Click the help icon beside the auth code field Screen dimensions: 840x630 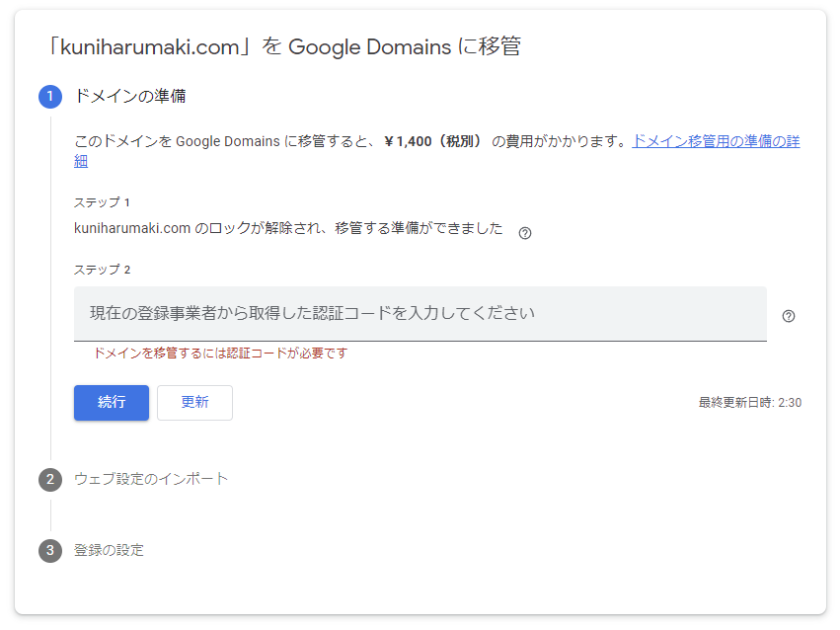pyautogui.click(x=788, y=316)
